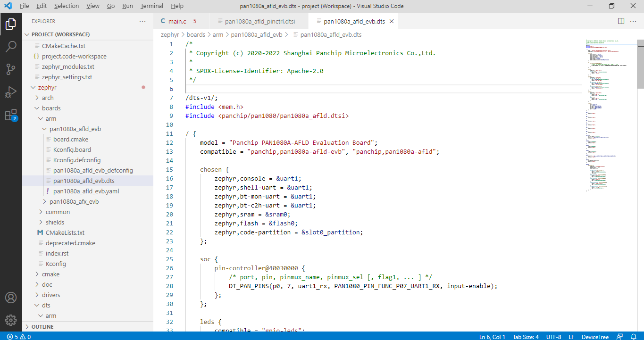Viewport: 644px width, 340px height.
Task: Expand the pan1080a_afx_evb folder
Action: 88,201
